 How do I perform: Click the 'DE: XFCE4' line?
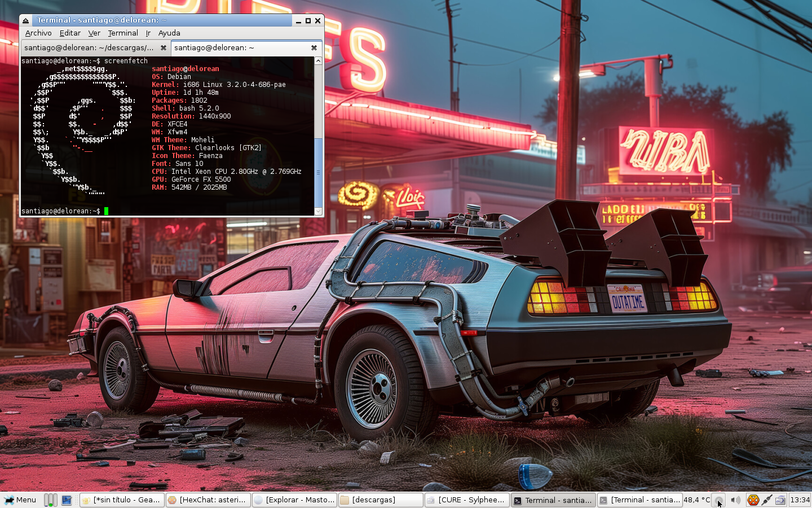pos(170,124)
